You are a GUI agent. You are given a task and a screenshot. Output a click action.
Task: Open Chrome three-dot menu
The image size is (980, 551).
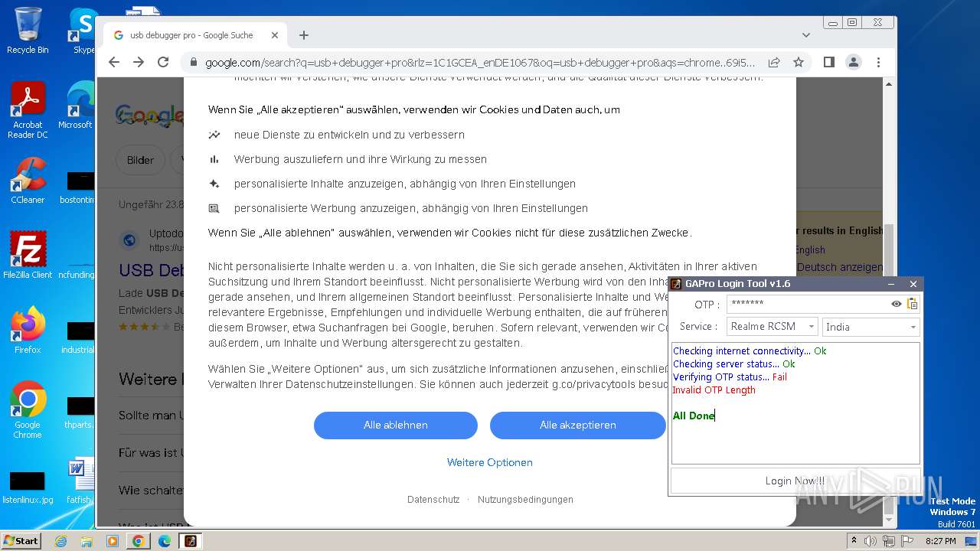[x=878, y=62]
